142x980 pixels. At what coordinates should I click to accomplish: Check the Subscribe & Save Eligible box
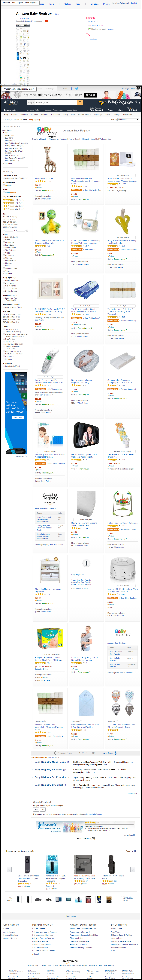tap(4, 178)
